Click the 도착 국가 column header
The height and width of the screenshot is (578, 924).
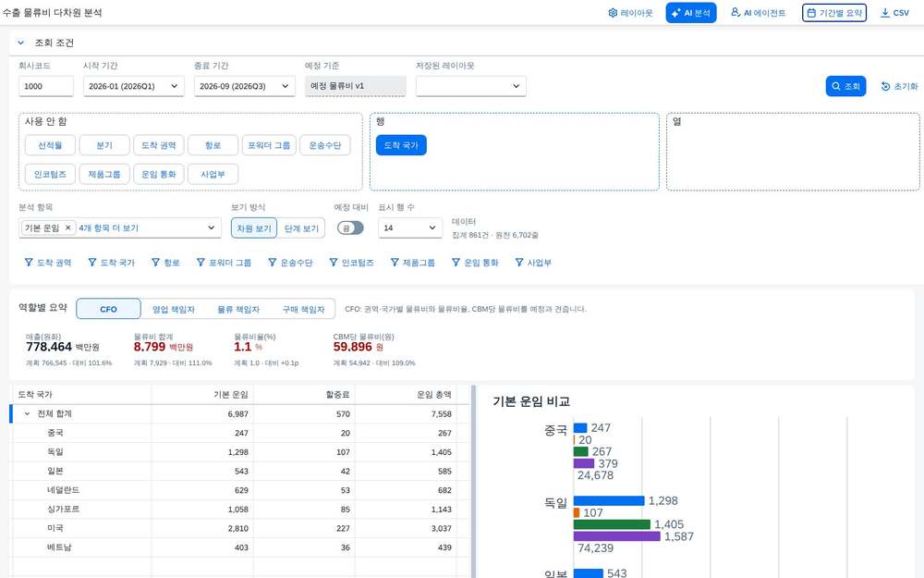tap(81, 395)
